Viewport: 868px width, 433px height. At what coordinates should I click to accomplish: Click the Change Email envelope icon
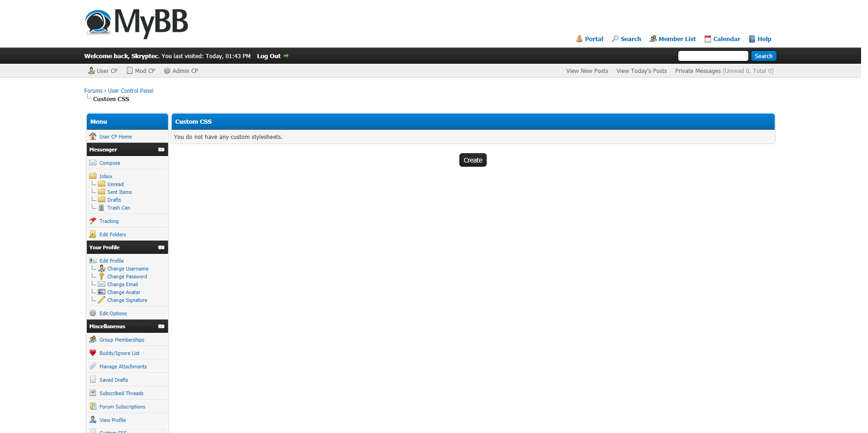[x=102, y=284]
